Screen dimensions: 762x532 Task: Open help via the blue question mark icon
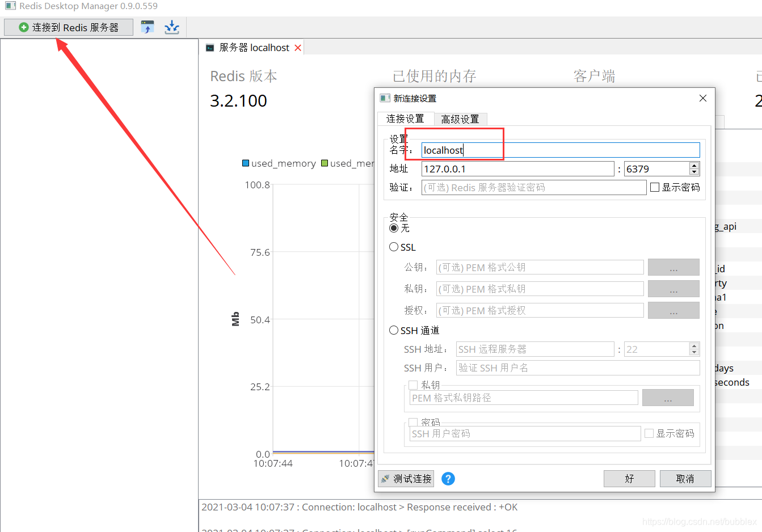(448, 479)
